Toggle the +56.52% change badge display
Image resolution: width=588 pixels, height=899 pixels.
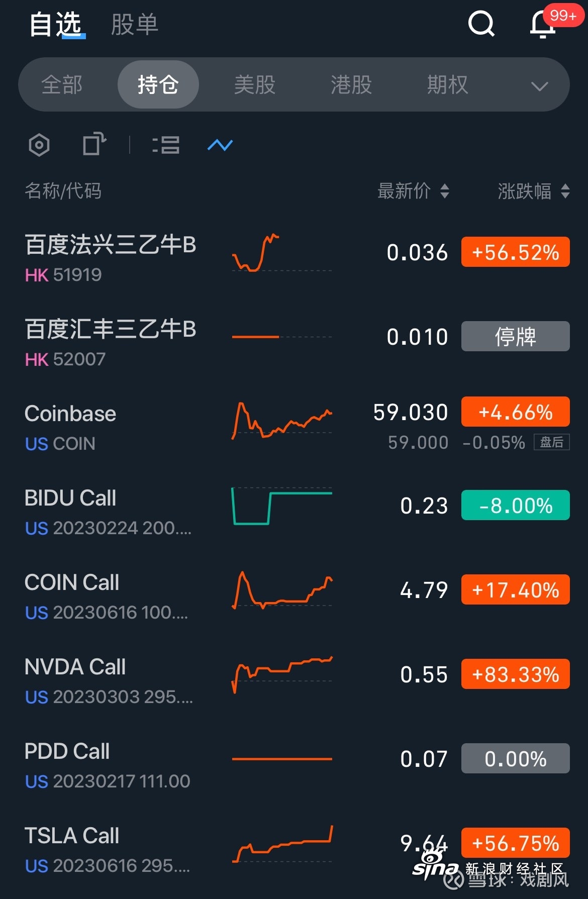pos(516,252)
